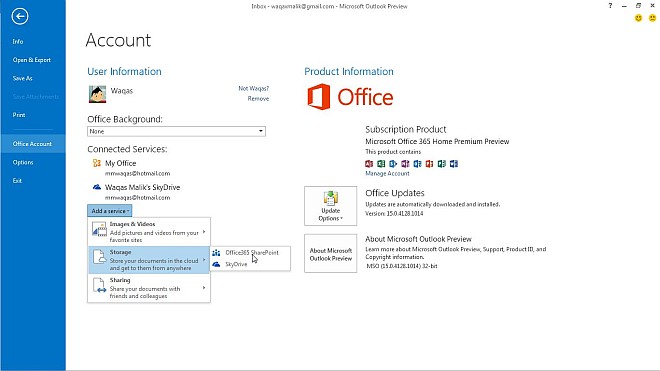Click the Manage Account link
The width and height of the screenshot is (660, 371).
(x=387, y=173)
